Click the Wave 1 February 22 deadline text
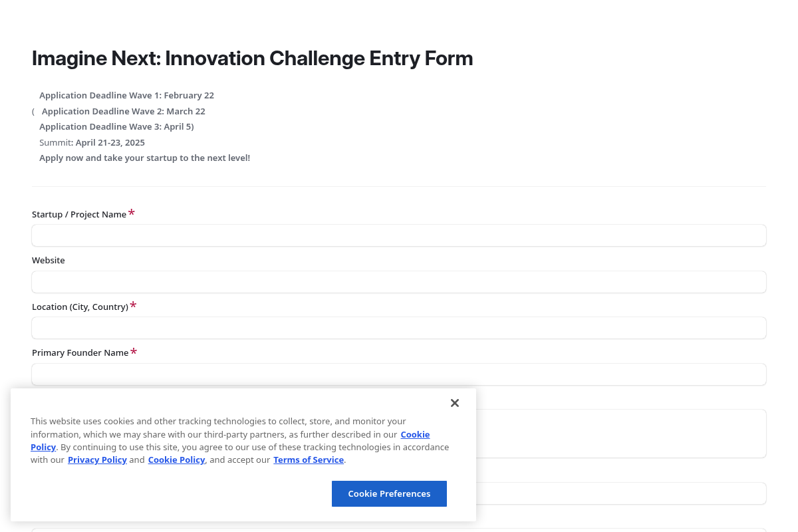Image resolution: width=798 pixels, height=532 pixels. [x=126, y=96]
